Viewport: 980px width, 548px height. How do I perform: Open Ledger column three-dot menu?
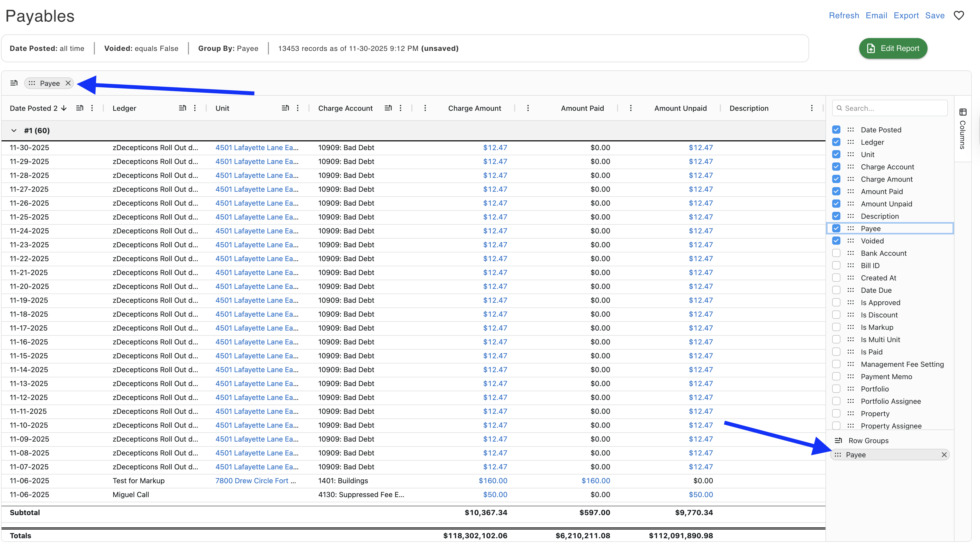pyautogui.click(x=195, y=108)
